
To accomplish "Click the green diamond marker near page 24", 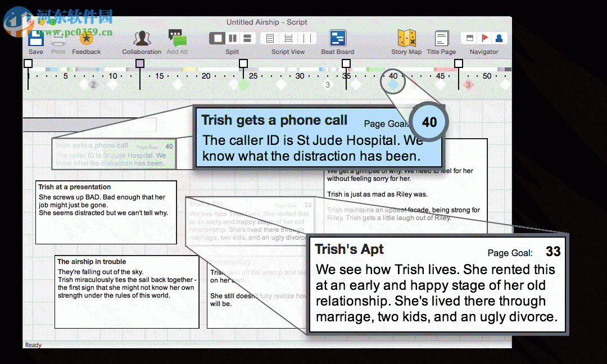I will (x=243, y=85).
